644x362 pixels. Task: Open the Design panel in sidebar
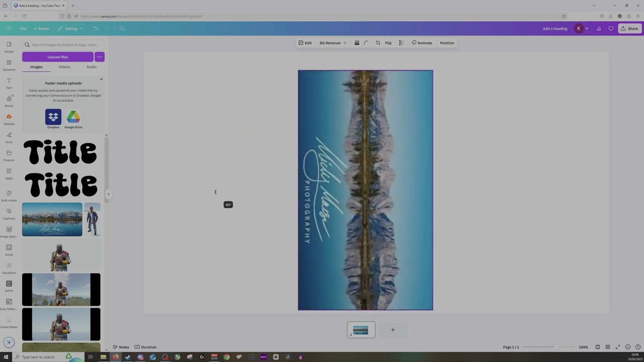pos(9,47)
